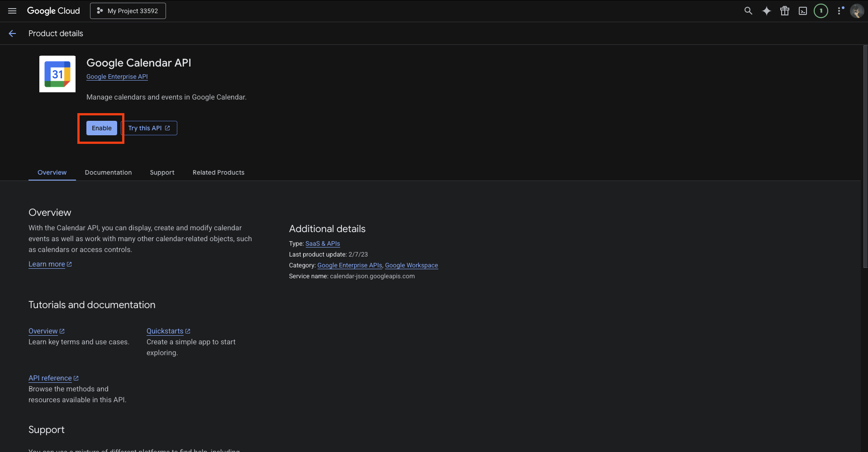868x452 pixels.
Task: Activate Cloud Shell terminal icon
Action: click(802, 11)
